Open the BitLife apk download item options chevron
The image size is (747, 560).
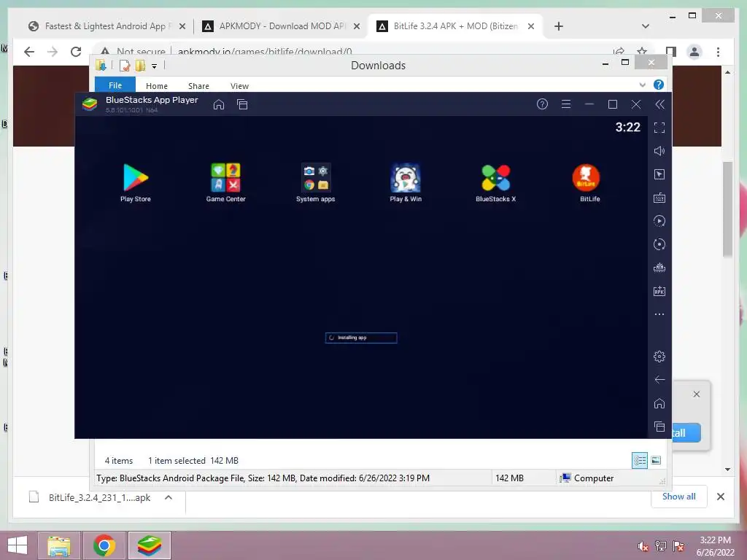[x=169, y=497]
